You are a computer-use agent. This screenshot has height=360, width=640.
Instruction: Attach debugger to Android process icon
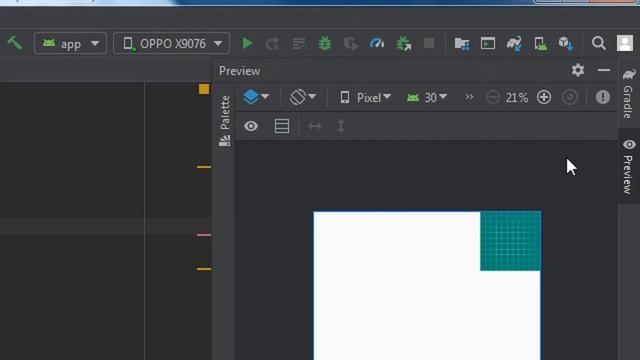(403, 43)
